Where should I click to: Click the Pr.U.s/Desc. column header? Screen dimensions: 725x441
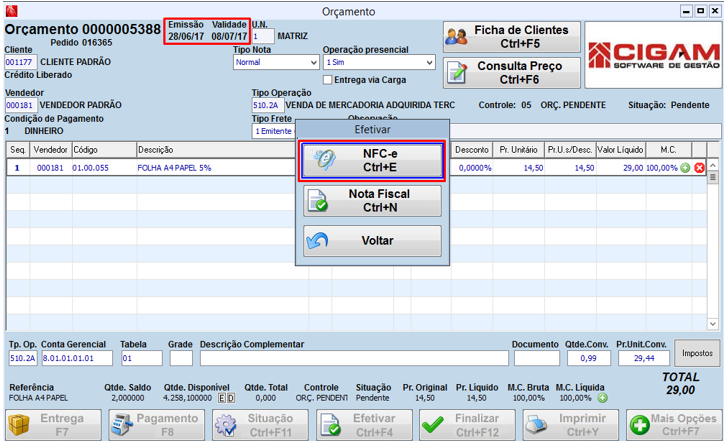click(x=570, y=150)
